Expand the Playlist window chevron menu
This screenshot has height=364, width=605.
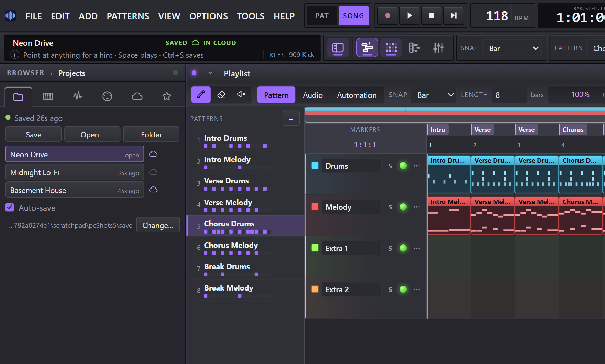tap(210, 73)
